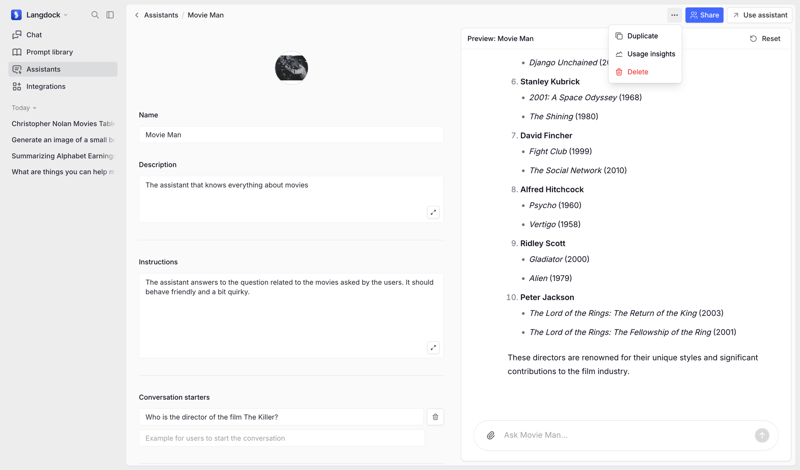
Task: Click the Name input field
Action: [x=291, y=135]
